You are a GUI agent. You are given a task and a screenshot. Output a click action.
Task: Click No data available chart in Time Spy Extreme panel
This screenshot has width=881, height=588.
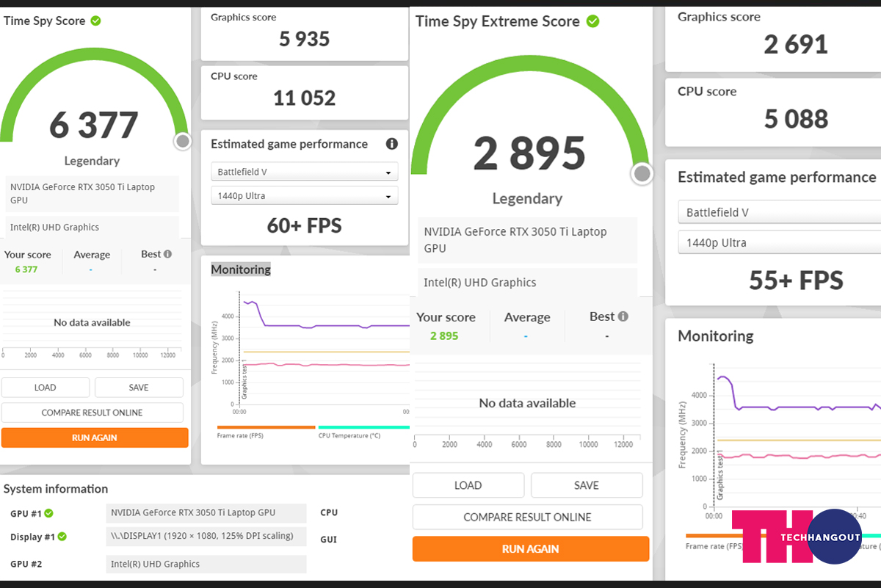(527, 403)
